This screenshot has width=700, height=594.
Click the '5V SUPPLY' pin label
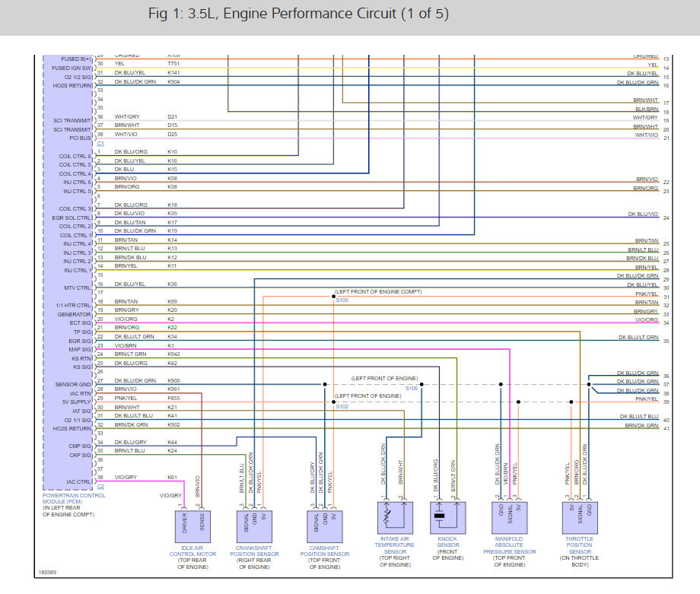[x=76, y=402]
